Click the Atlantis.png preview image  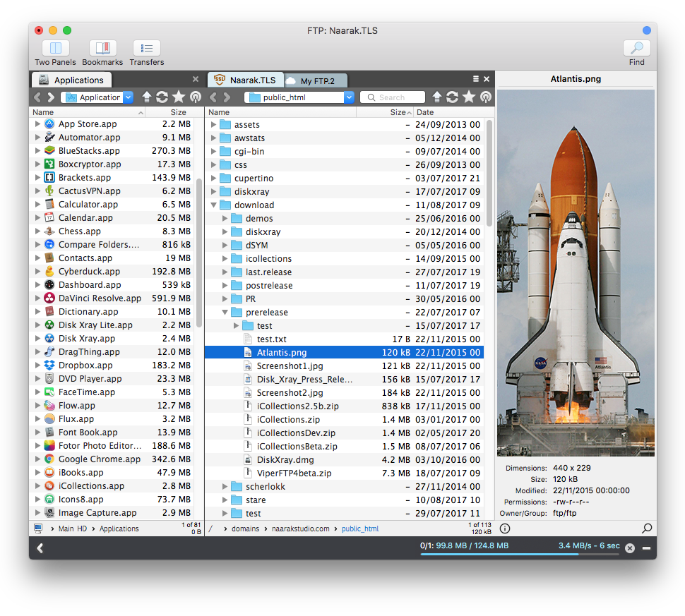click(x=576, y=273)
